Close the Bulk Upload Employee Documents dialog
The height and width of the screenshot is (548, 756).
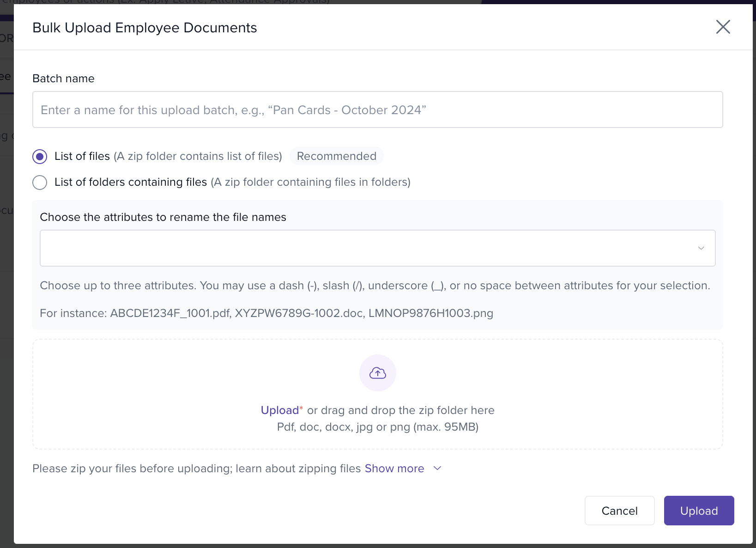723,27
